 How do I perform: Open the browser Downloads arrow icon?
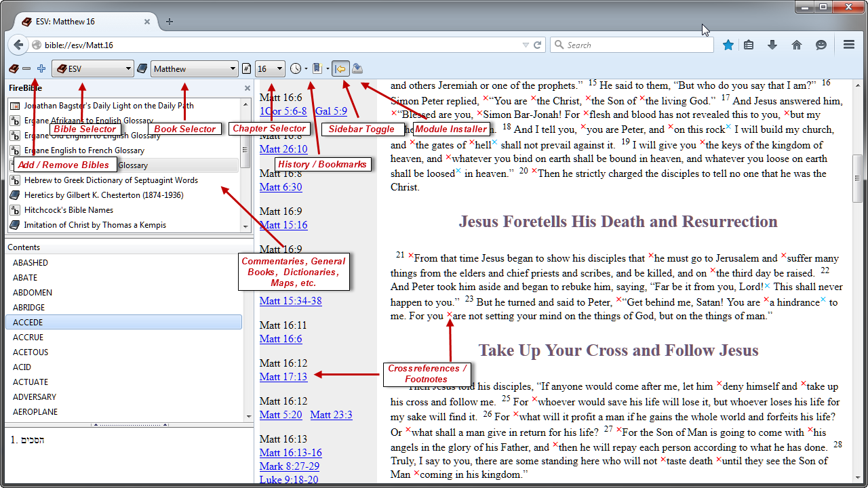[772, 45]
